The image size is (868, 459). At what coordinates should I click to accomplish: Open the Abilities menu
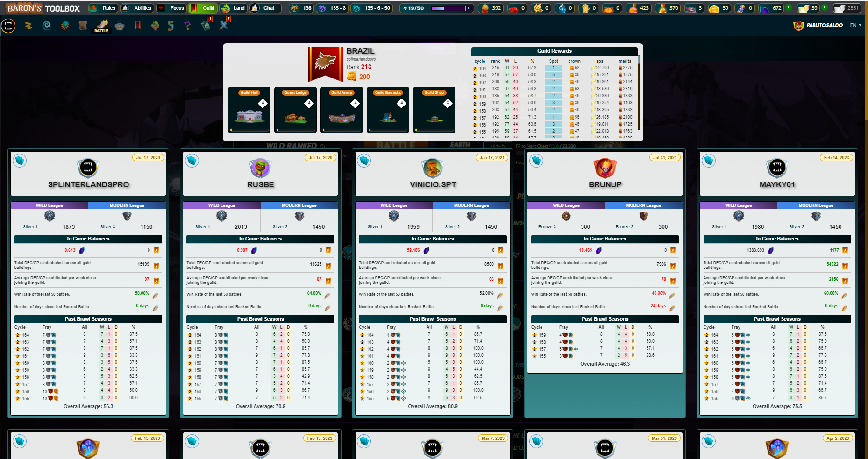pos(137,8)
